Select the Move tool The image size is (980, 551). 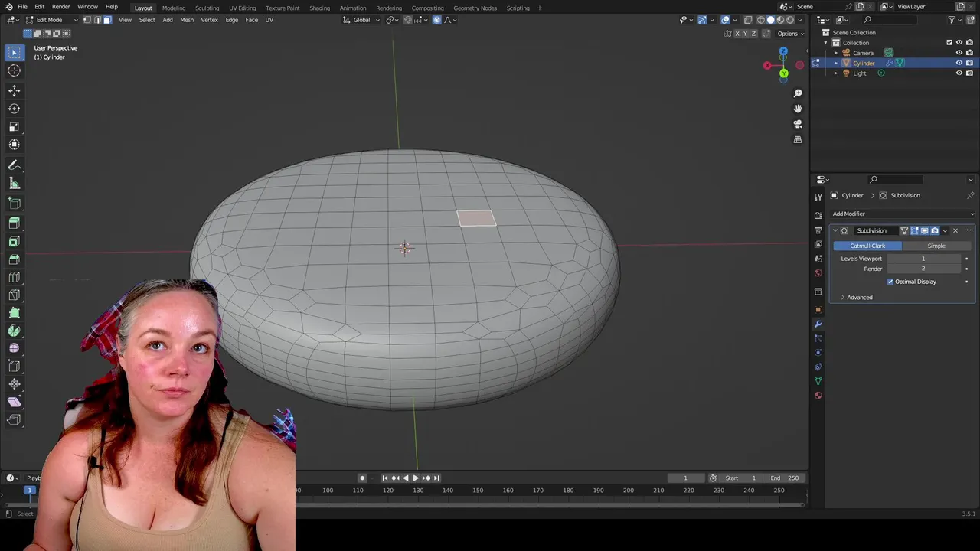pyautogui.click(x=14, y=90)
